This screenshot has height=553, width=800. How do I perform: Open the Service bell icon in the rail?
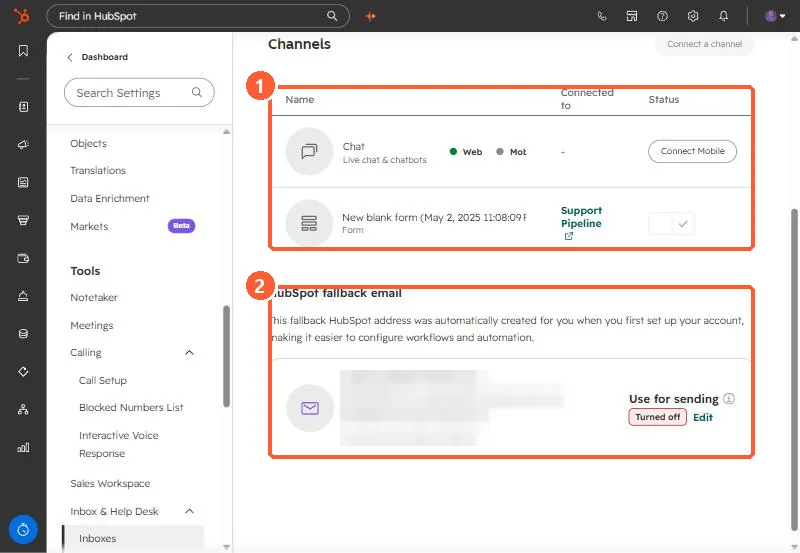tap(23, 296)
